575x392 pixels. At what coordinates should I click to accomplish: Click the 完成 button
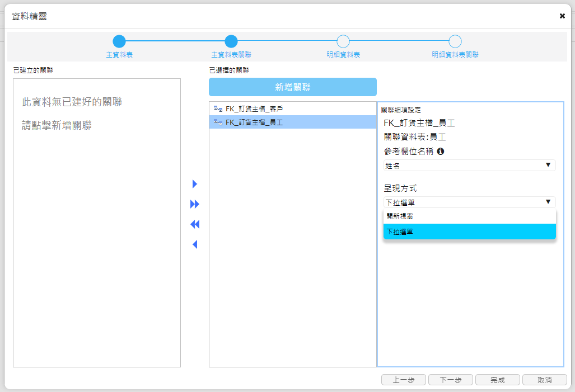click(x=498, y=380)
